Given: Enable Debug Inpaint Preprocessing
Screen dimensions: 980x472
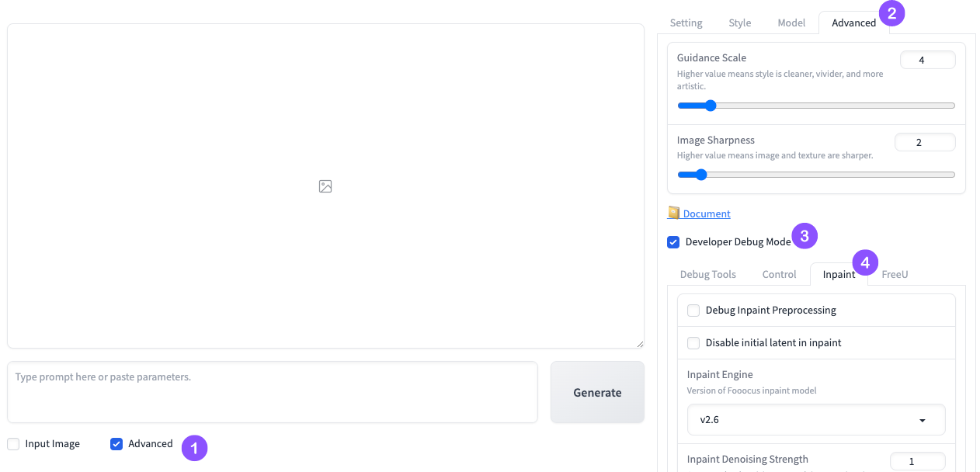Looking at the screenshot, I should click(x=693, y=311).
